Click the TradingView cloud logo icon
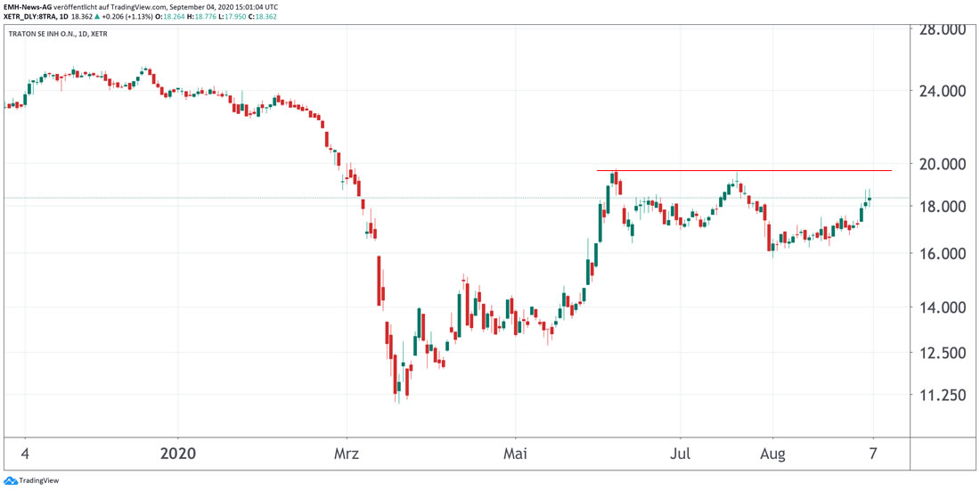The height and width of the screenshot is (491, 980). (11, 481)
